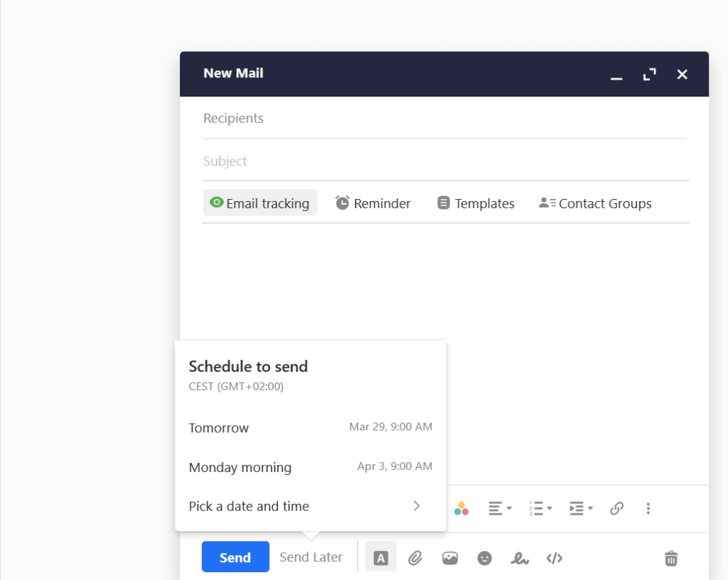Image resolution: width=728 pixels, height=580 pixels.
Task: Click the attach file paperclip icon
Action: [415, 558]
